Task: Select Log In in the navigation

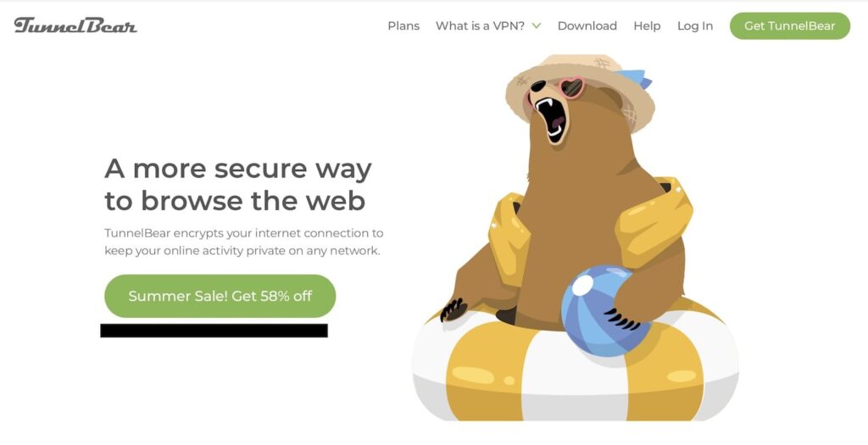Action: click(x=695, y=26)
